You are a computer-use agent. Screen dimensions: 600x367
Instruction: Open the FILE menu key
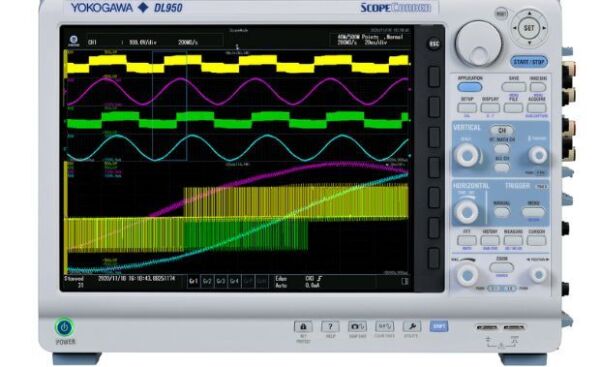pyautogui.click(x=513, y=108)
